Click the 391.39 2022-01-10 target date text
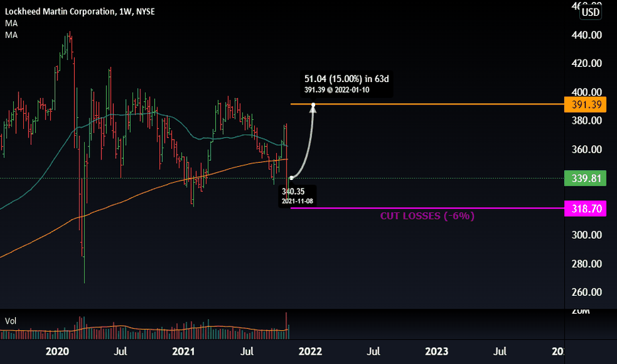The width and height of the screenshot is (617, 364). [x=337, y=90]
